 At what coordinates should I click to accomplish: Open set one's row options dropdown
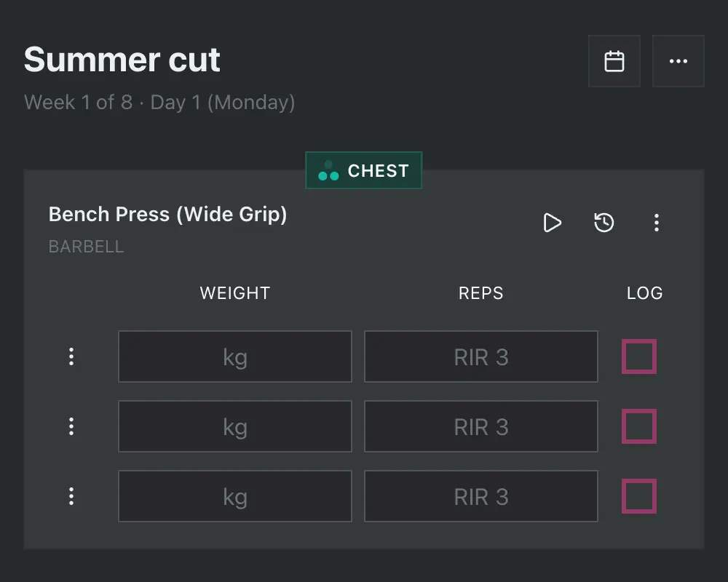[x=71, y=356]
